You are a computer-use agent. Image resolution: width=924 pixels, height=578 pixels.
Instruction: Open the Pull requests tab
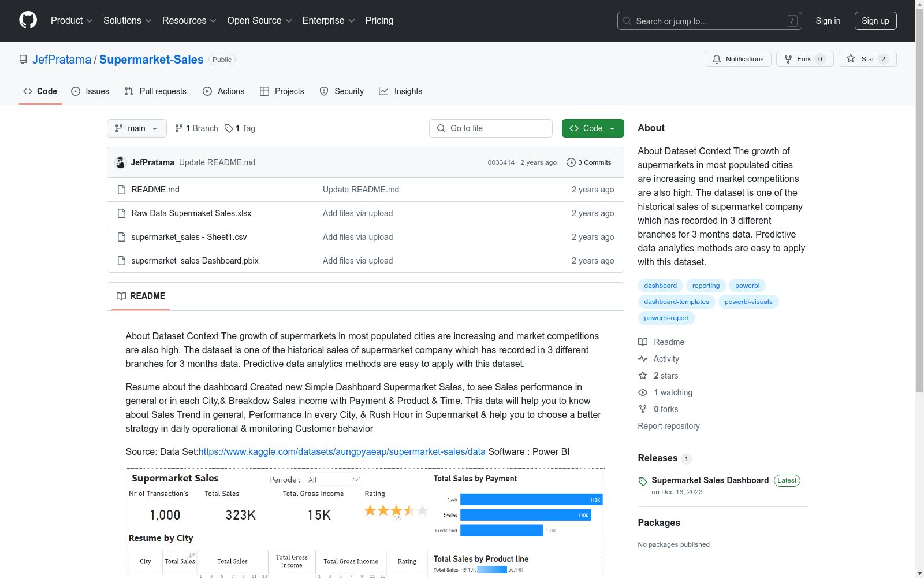click(155, 91)
